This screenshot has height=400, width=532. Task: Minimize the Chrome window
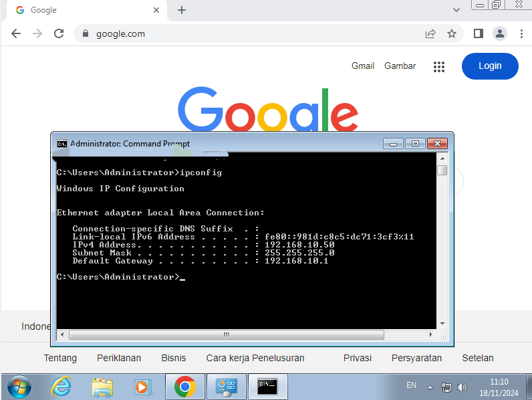[479, 5]
